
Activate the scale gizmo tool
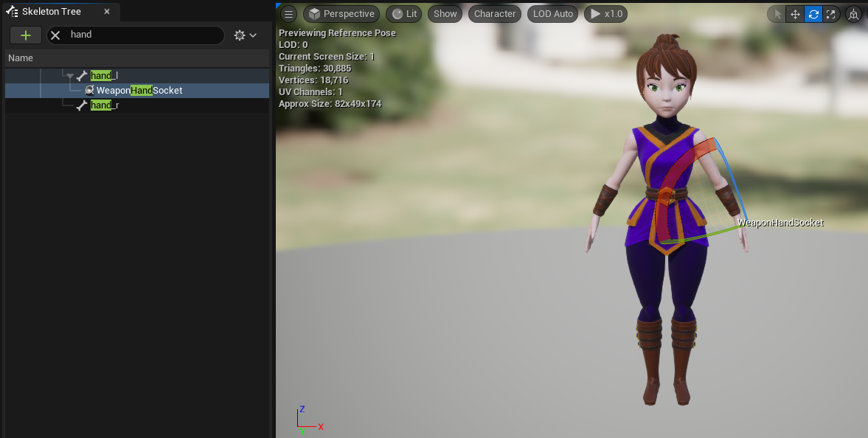831,15
